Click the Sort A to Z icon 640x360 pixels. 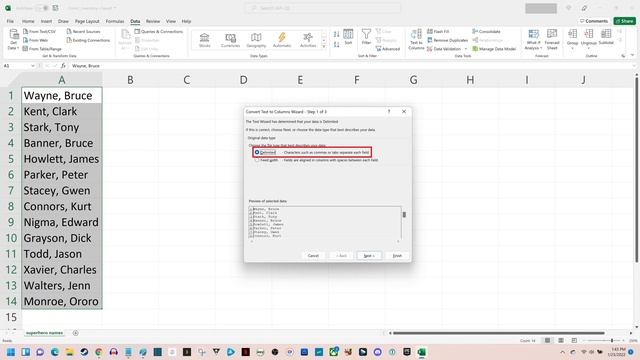[336, 35]
